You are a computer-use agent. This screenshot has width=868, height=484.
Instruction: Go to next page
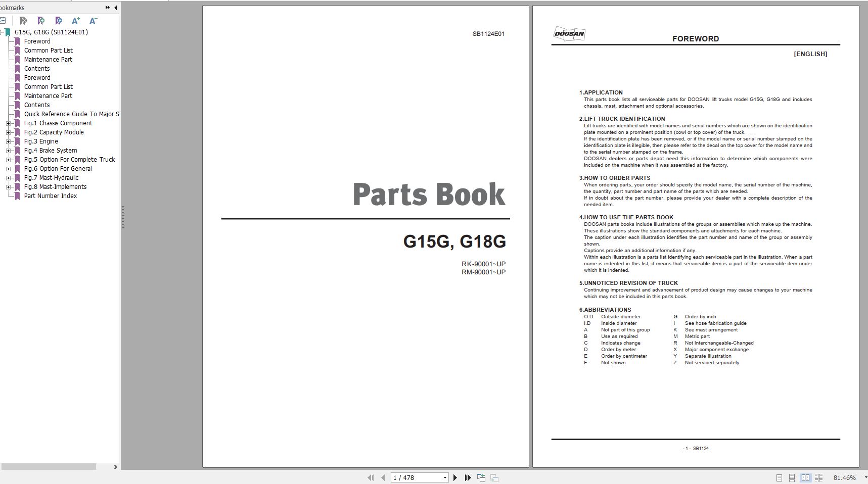(455, 477)
